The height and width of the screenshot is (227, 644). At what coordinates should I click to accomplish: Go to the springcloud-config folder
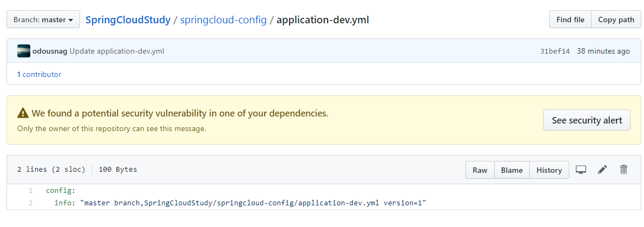pos(224,20)
